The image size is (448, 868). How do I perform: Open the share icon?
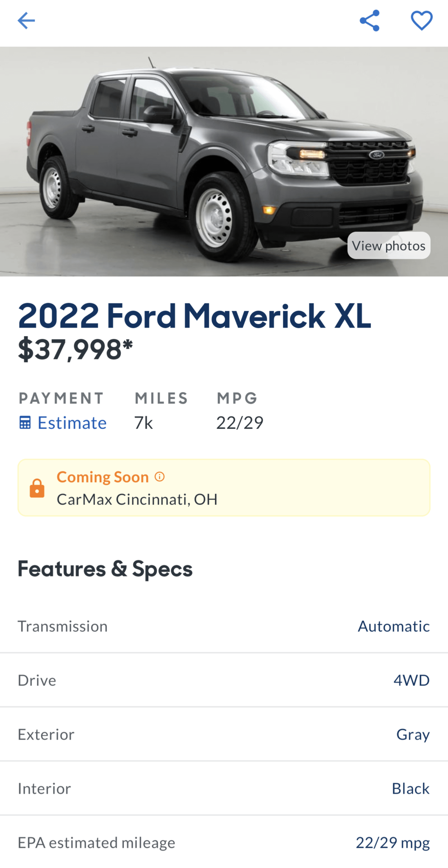[x=369, y=20]
